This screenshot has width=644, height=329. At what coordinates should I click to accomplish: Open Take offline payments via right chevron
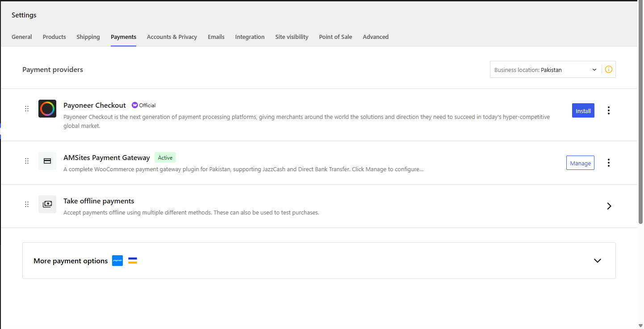click(609, 206)
